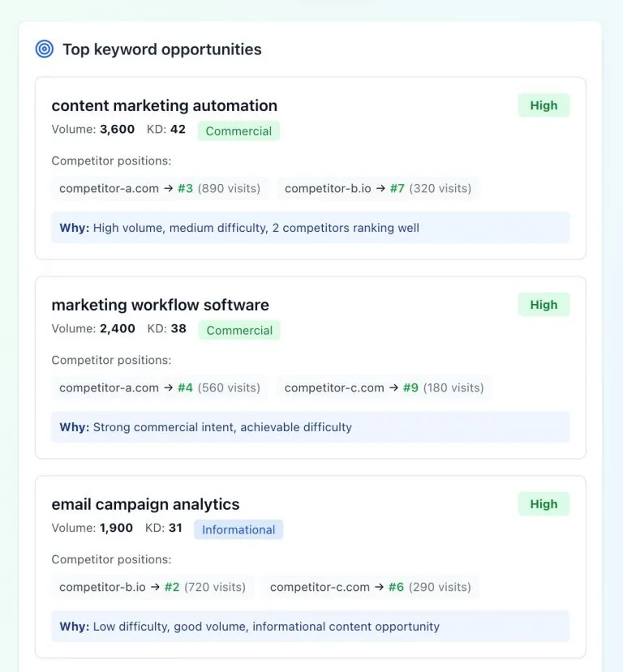
Task: Click 'Why: Strong commercial intent' note
Action: click(311, 427)
